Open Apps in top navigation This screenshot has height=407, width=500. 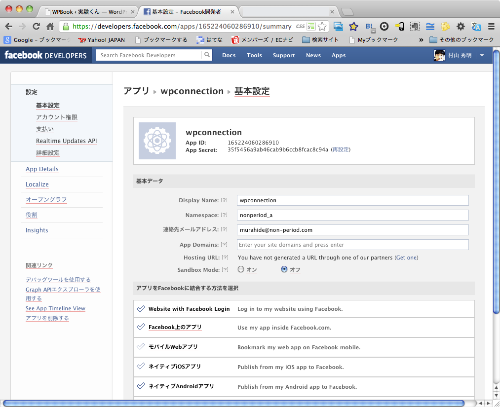[x=339, y=55]
